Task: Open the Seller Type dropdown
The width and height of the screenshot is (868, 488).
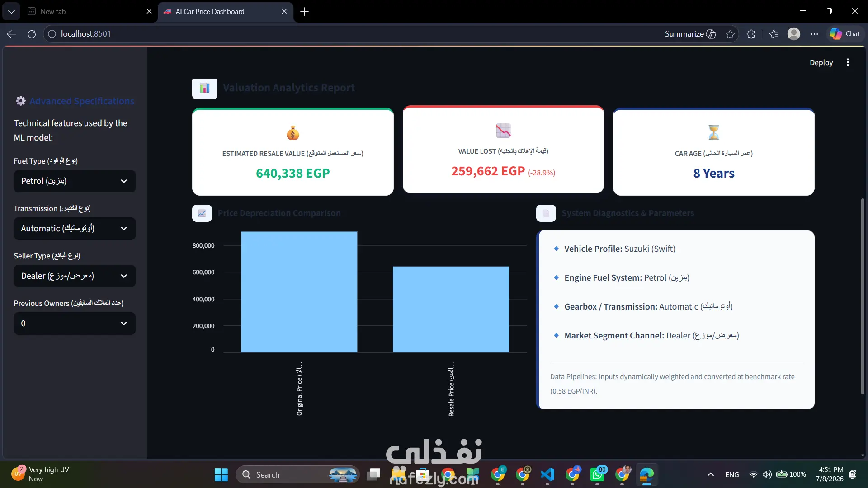Action: pos(75,276)
